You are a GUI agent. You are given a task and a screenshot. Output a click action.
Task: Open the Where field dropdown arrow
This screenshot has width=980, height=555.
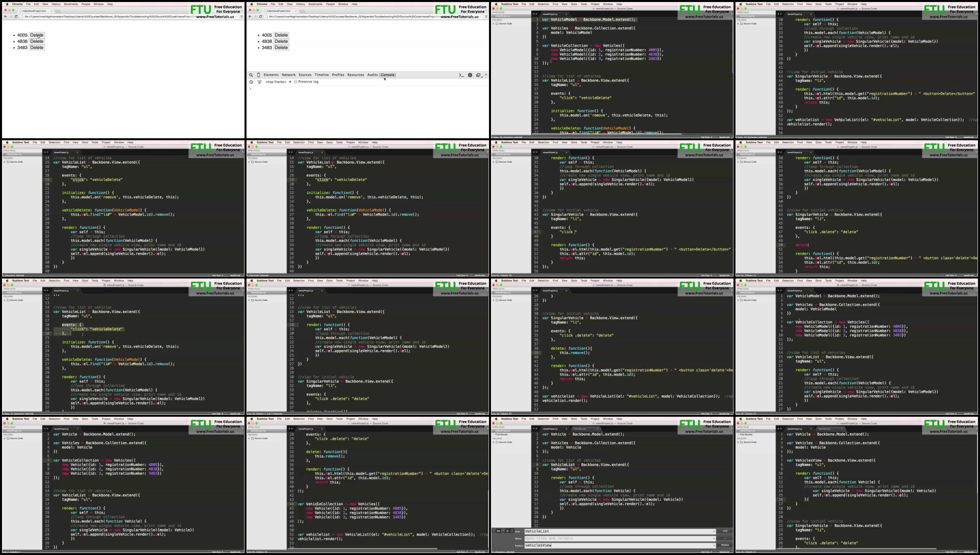pos(714,538)
